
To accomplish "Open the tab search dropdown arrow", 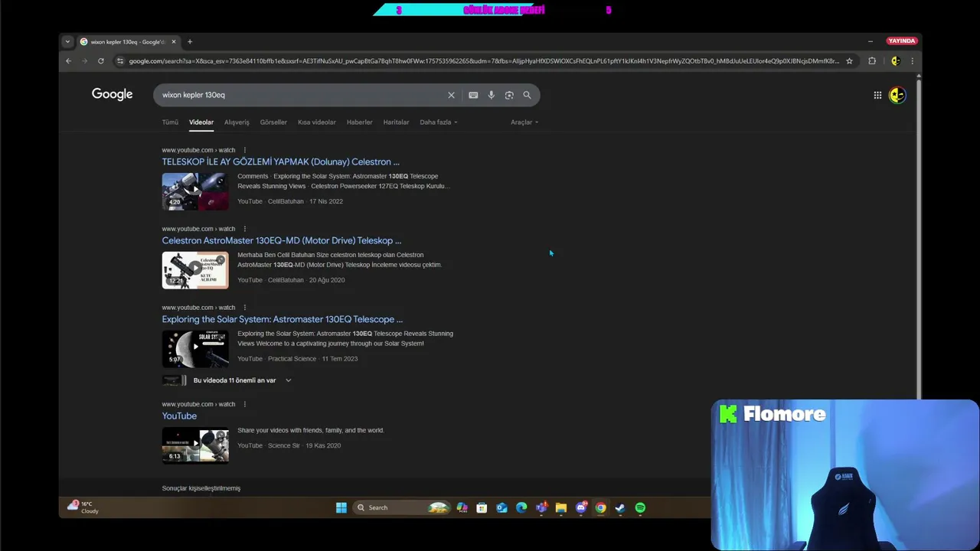I will pyautogui.click(x=67, y=41).
